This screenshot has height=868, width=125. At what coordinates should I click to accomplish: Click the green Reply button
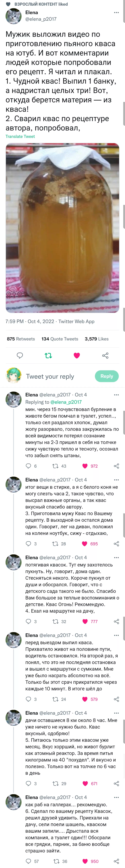[107, 376]
